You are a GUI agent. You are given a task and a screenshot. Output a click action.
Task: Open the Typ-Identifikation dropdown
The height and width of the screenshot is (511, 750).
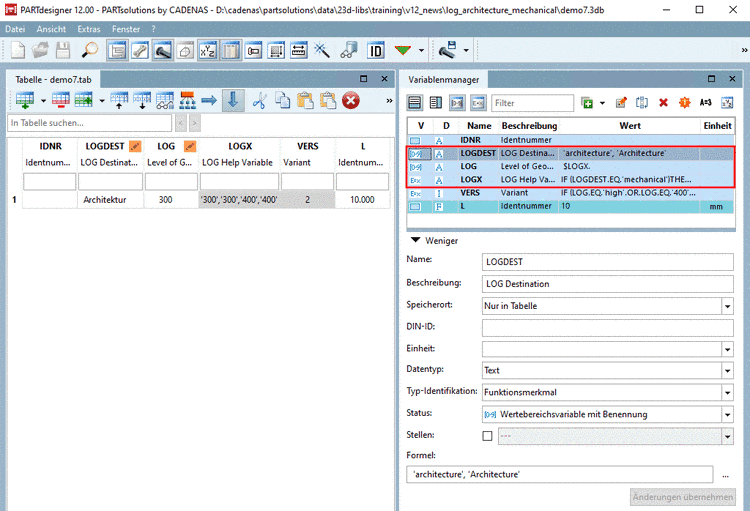(727, 392)
